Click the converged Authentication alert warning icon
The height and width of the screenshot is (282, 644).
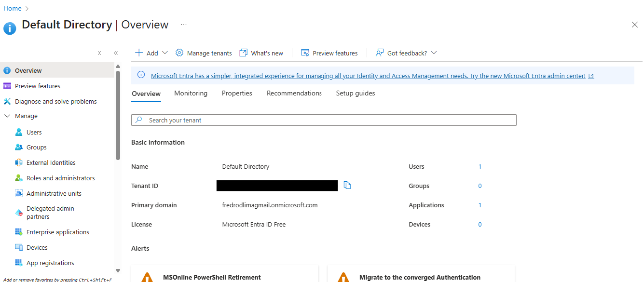pos(343,278)
